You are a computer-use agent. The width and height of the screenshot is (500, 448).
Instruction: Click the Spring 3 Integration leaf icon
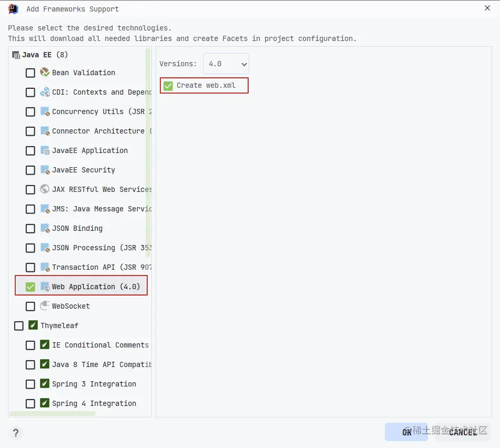(x=45, y=384)
